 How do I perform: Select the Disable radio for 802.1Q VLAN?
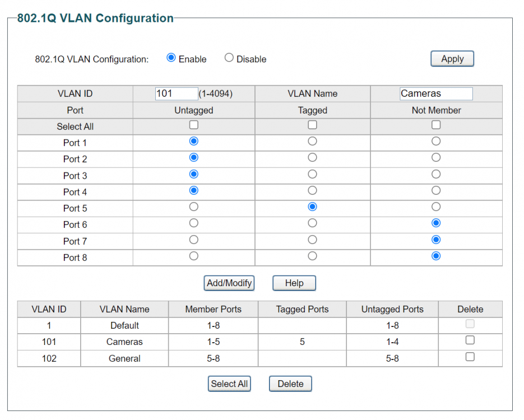[x=229, y=58]
